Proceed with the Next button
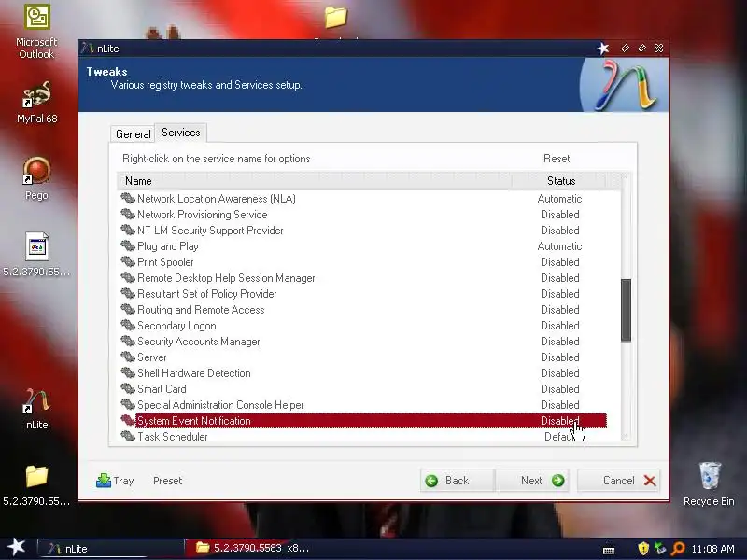 531,481
